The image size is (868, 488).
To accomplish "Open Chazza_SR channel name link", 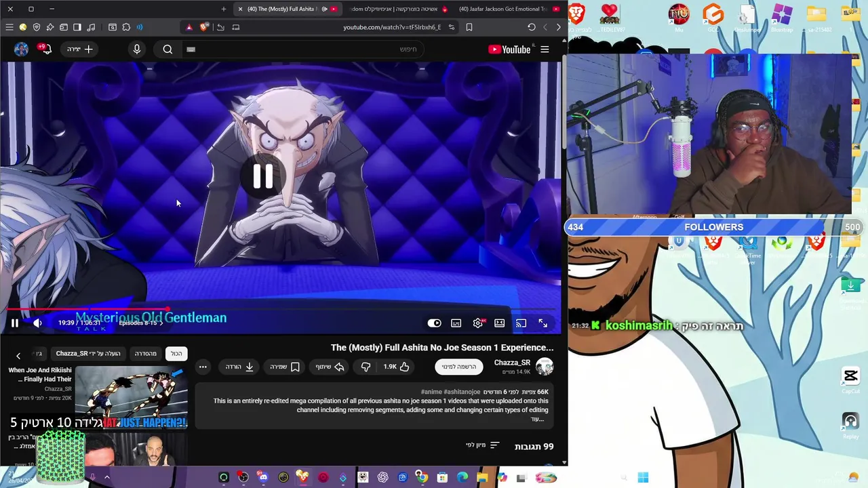I will [x=512, y=363].
